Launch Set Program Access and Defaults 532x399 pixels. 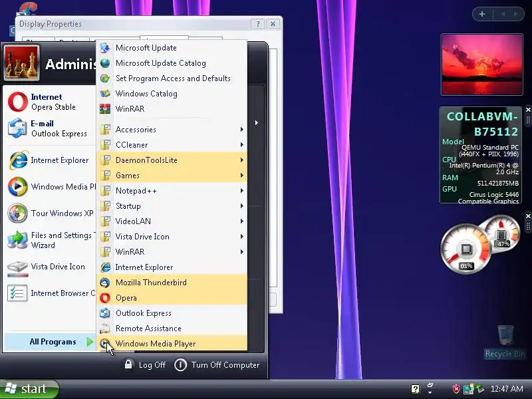[172, 78]
